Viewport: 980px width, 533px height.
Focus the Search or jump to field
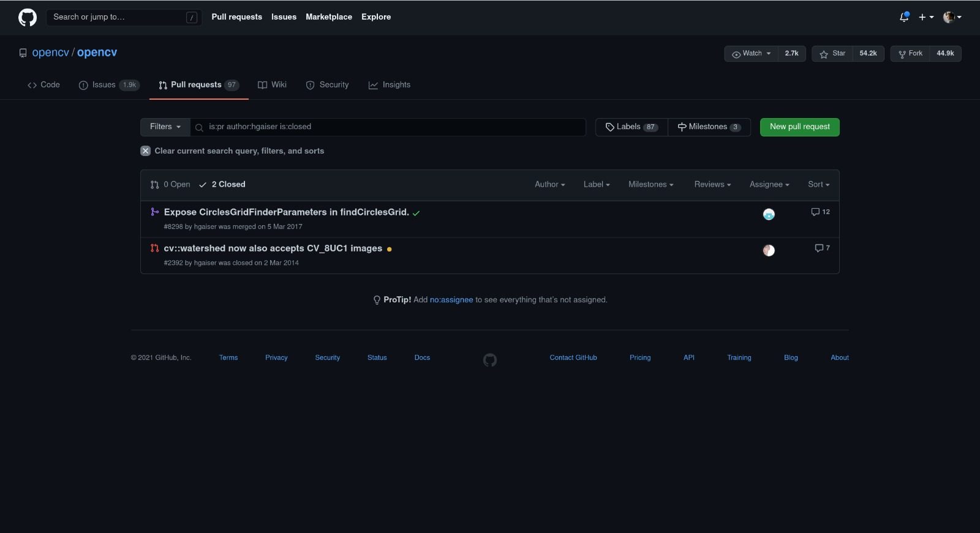[124, 17]
